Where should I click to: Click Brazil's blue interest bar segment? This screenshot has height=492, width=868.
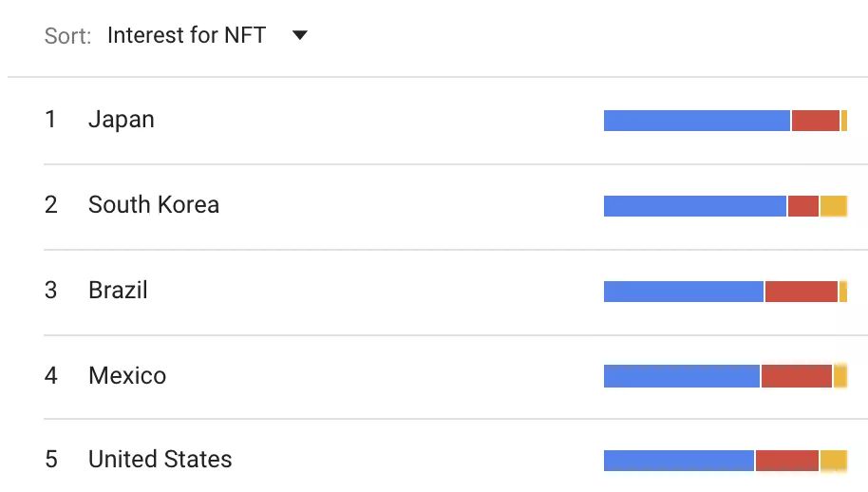pyautogui.click(x=684, y=292)
